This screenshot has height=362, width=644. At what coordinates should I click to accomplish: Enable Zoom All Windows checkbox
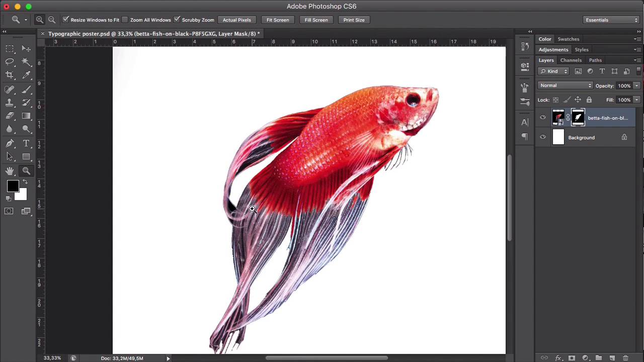[x=125, y=20]
